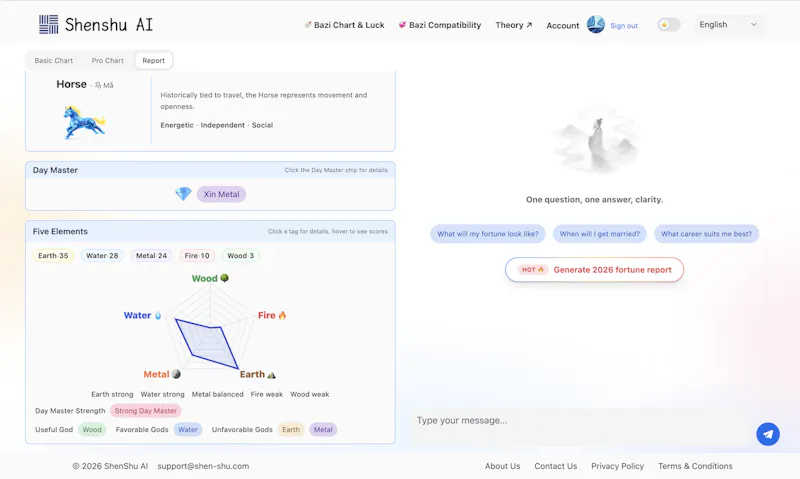Open Bazi Compatibility page
This screenshot has height=479, width=800.
(440, 25)
